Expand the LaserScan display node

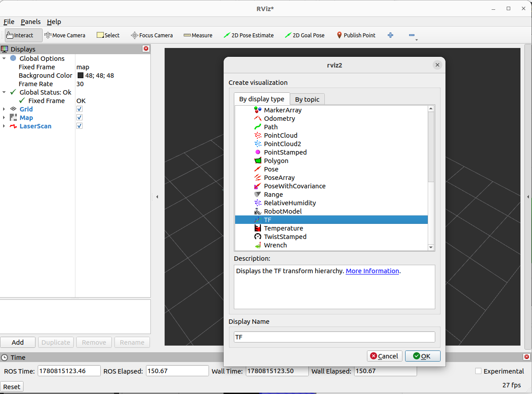click(x=4, y=126)
